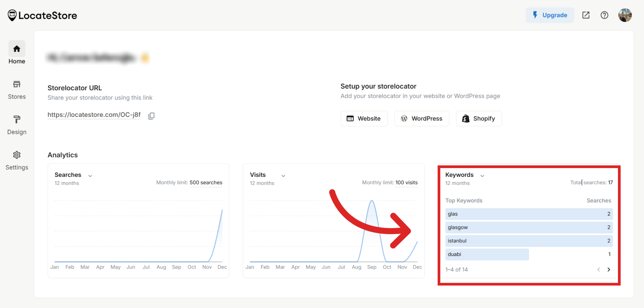Select the Website setup option
This screenshot has height=308, width=644.
coord(364,118)
